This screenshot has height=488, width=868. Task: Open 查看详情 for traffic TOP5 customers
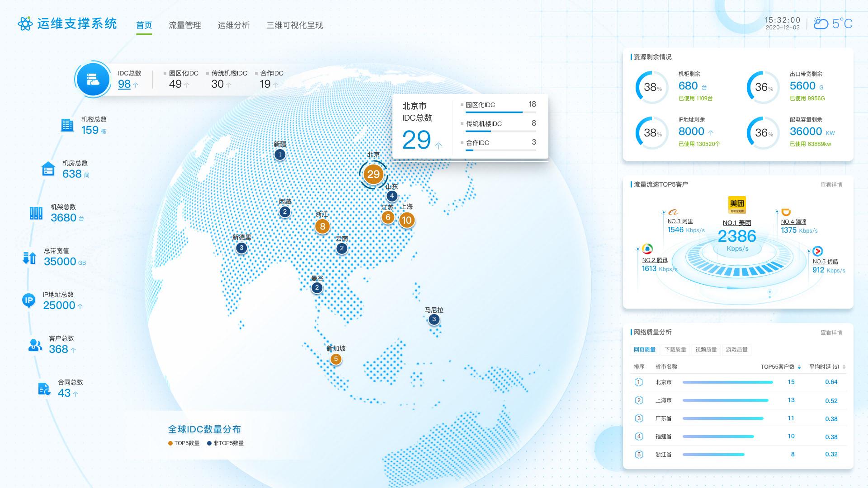831,184
